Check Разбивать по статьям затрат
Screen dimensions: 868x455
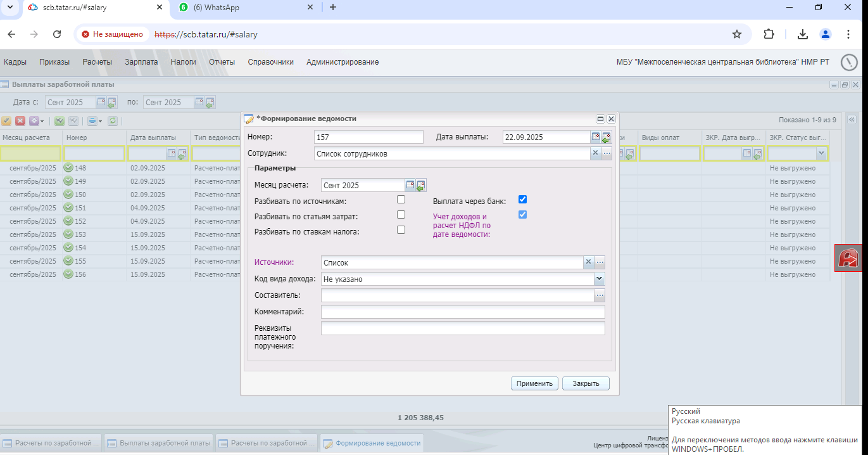click(x=401, y=215)
